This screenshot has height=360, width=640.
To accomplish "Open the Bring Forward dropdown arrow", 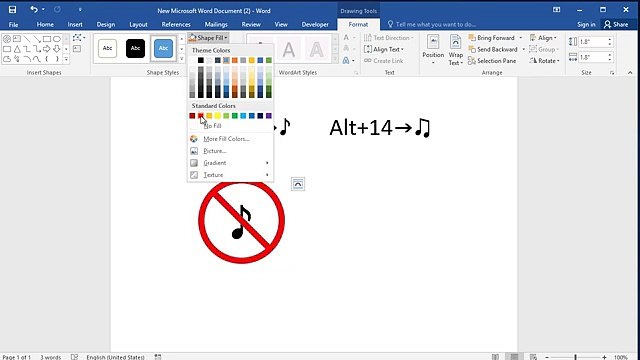I will pyautogui.click(x=520, y=38).
